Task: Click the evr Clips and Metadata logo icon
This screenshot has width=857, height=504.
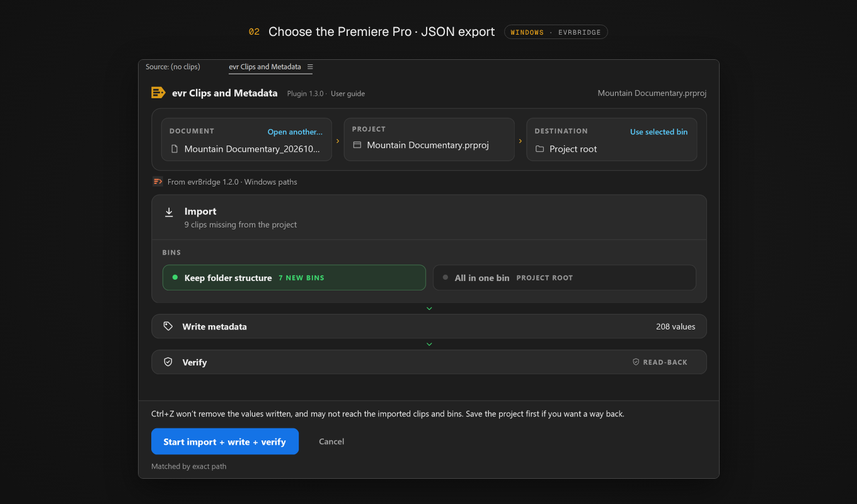Action: pyautogui.click(x=158, y=93)
